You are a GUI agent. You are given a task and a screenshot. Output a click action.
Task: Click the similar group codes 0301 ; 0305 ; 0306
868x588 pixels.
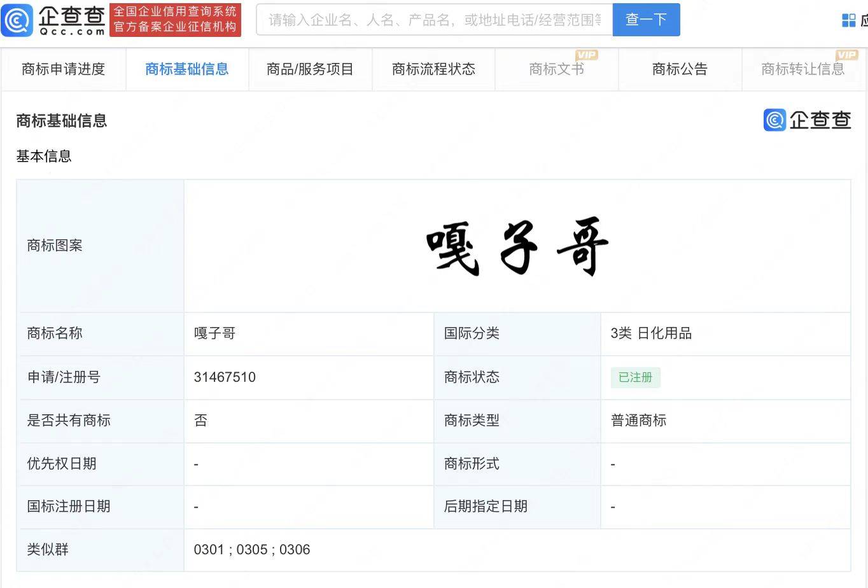pos(252,550)
